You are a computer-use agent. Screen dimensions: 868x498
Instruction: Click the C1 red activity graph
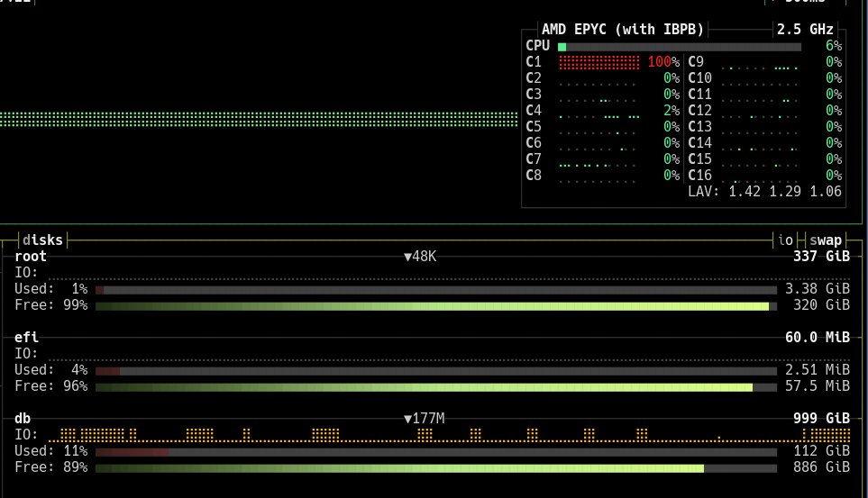click(x=599, y=62)
